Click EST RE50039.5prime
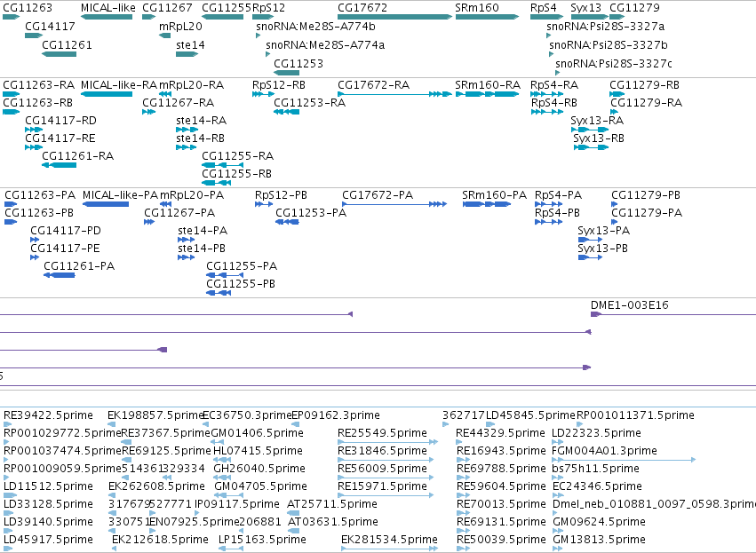This screenshot has height=553, width=756. point(501,540)
